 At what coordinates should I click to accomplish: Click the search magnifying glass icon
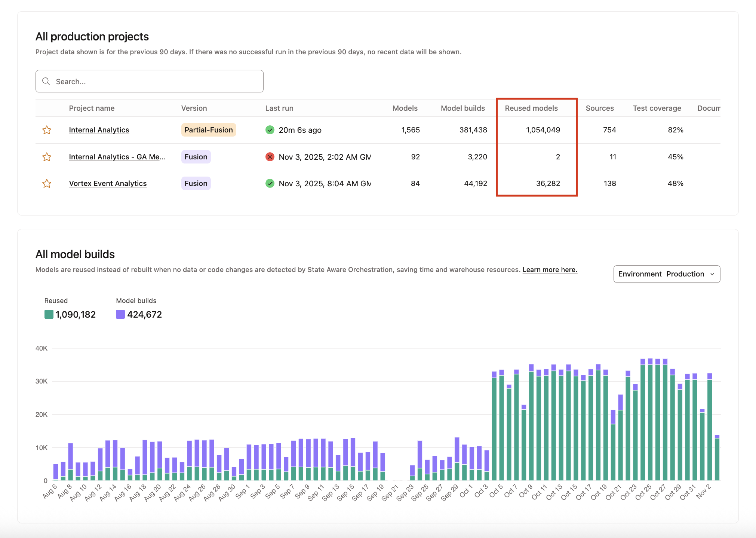[x=46, y=81]
